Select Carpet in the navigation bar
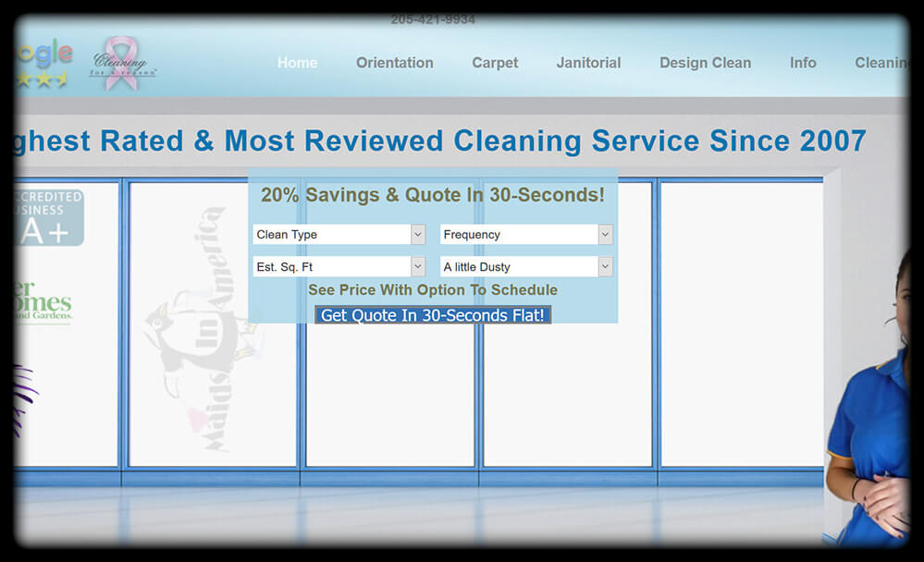 coord(495,63)
